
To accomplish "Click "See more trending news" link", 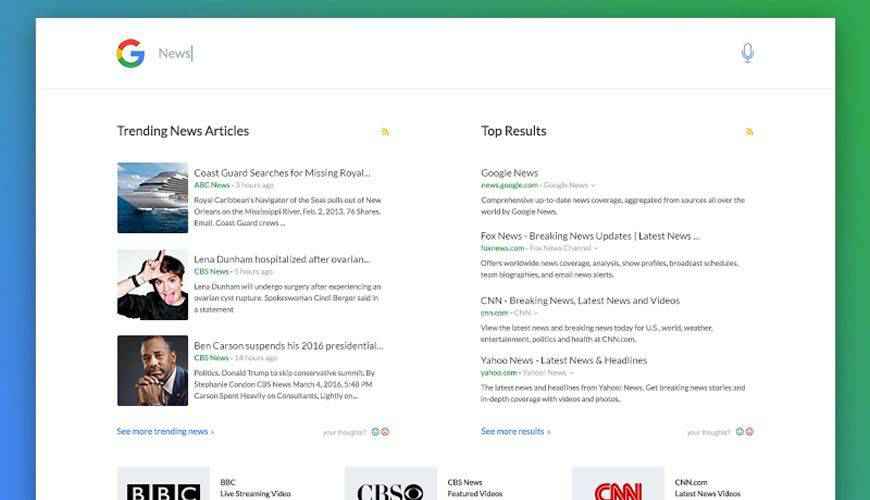I will [165, 432].
